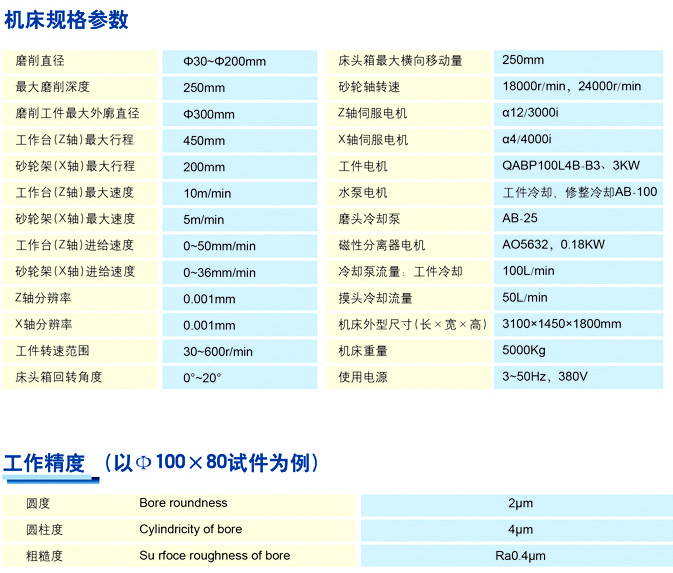Click the AO5632, 0.18KW value
This screenshot has height=573, width=673.
[553, 245]
